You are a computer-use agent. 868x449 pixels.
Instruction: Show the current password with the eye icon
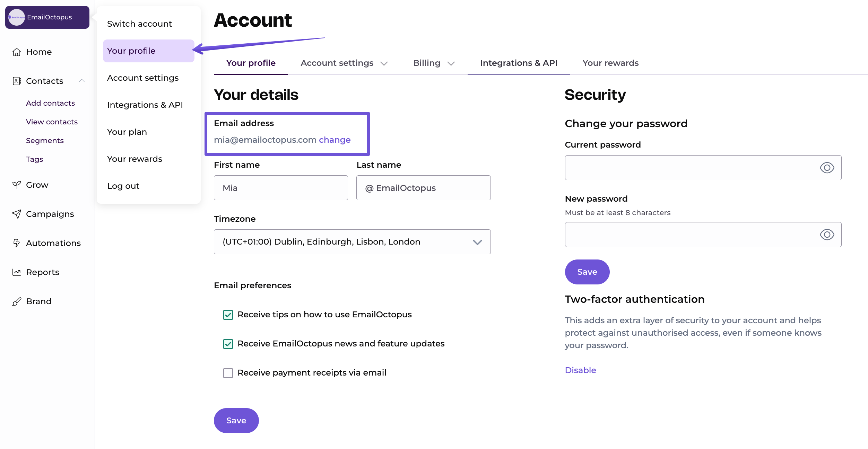tap(827, 168)
